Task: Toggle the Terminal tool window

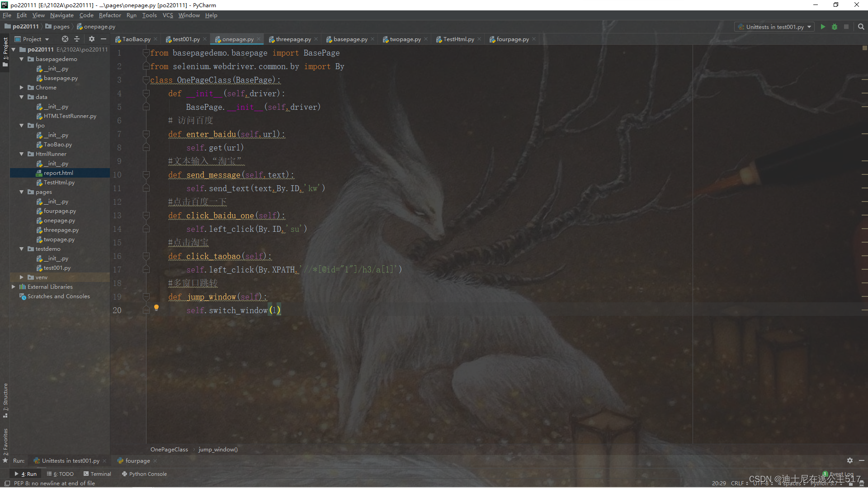Action: tap(97, 474)
